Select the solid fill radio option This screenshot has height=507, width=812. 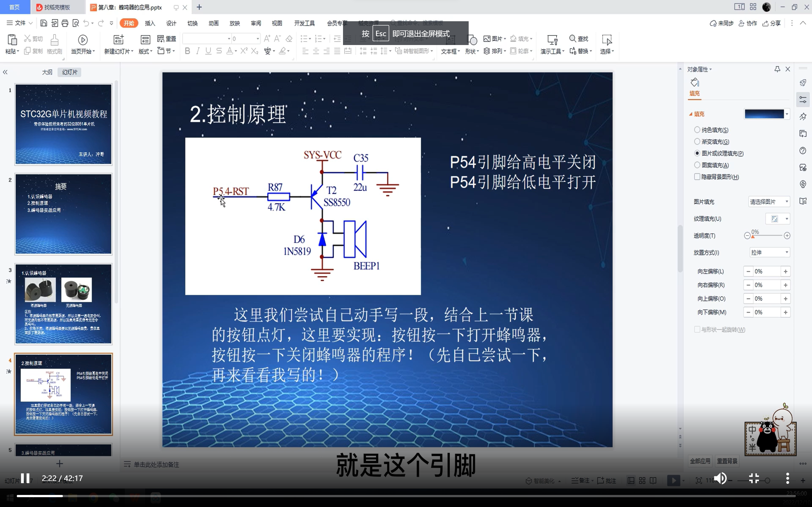click(697, 130)
